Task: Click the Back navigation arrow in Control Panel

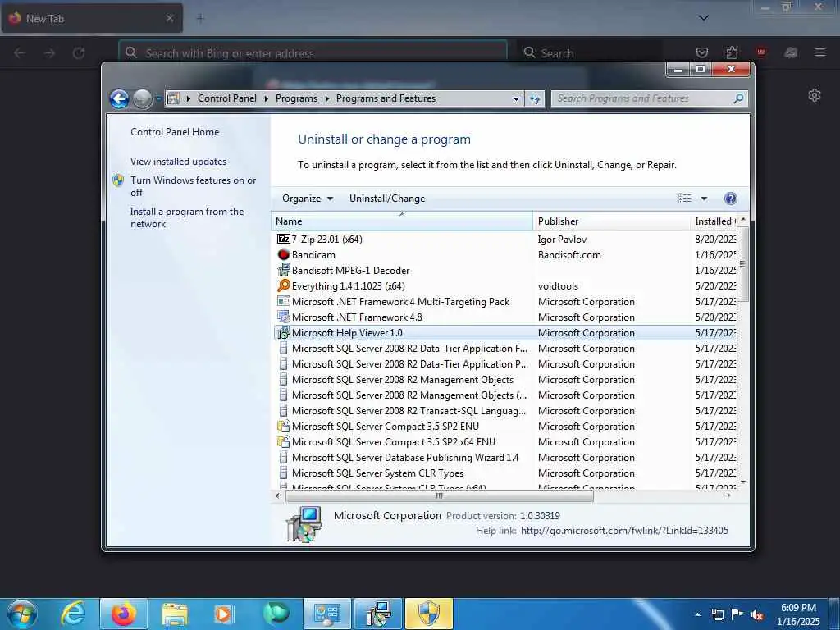Action: 119,98
